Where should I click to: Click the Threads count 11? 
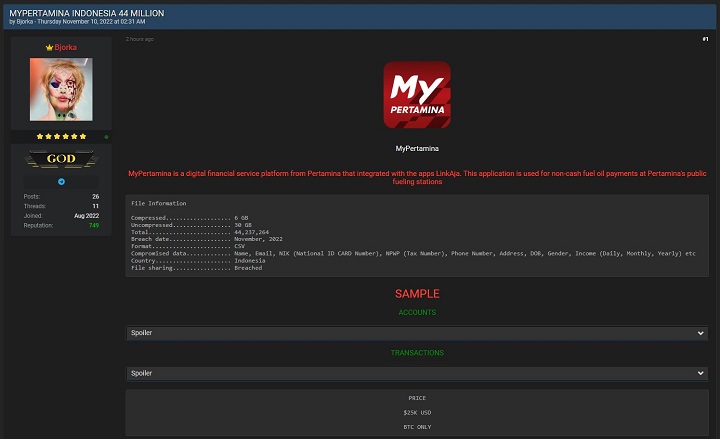click(x=95, y=206)
